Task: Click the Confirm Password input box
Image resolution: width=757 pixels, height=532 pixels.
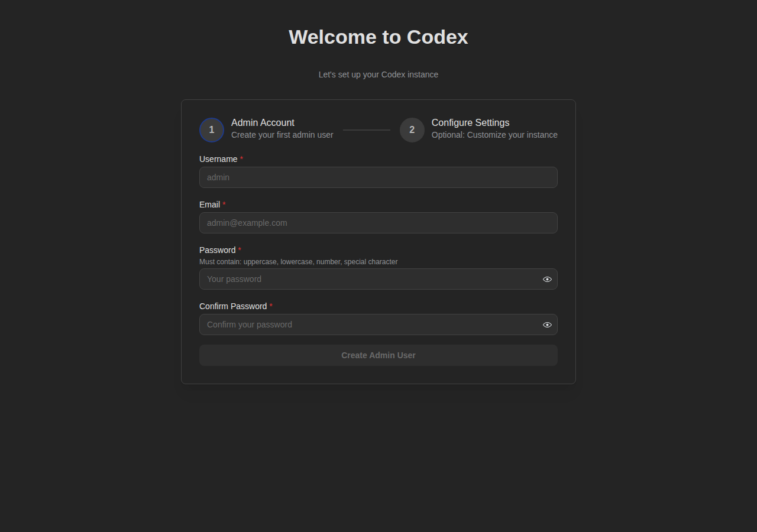Action: click(x=367, y=325)
